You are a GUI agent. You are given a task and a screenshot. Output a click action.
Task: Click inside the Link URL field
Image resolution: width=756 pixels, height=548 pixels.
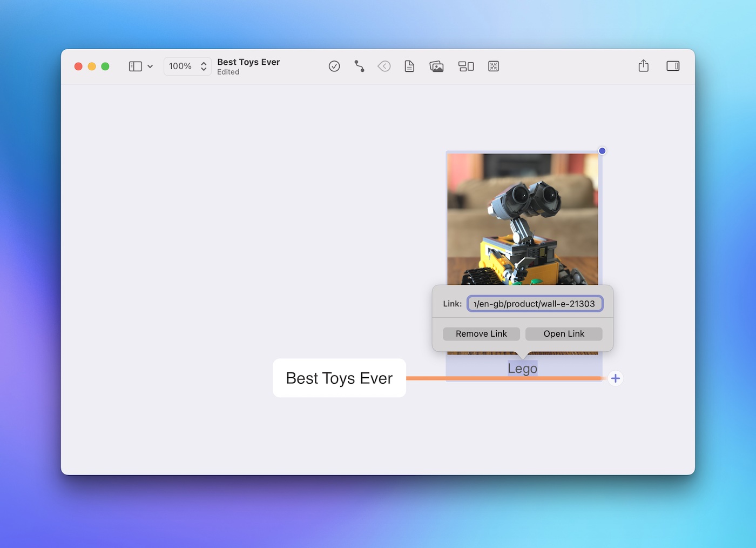point(535,304)
